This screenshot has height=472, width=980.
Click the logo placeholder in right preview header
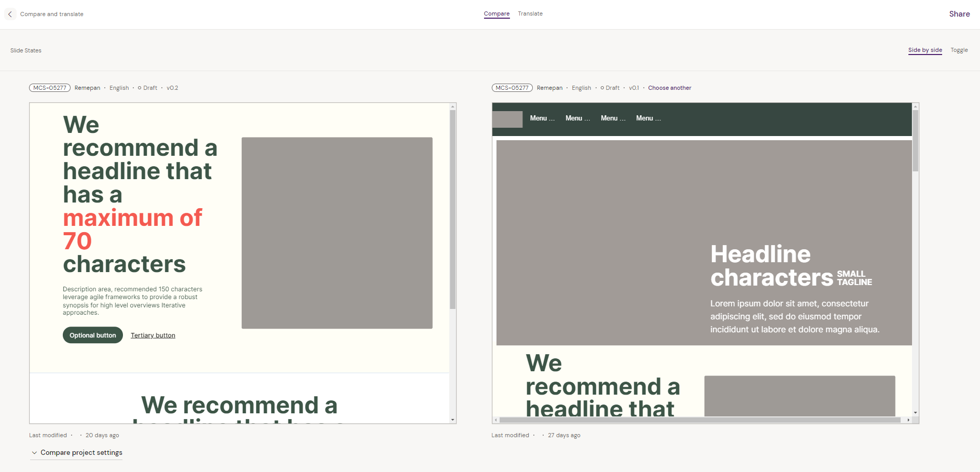[507, 119]
